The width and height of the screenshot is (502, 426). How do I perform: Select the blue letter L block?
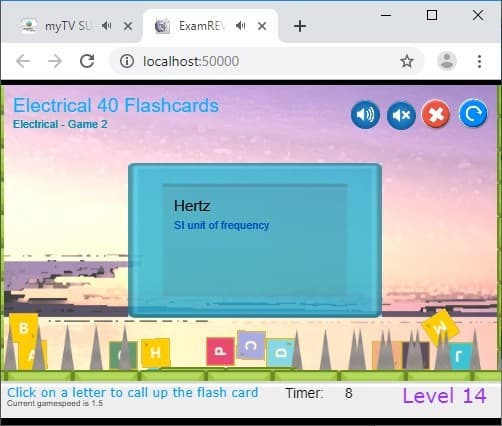click(460, 356)
